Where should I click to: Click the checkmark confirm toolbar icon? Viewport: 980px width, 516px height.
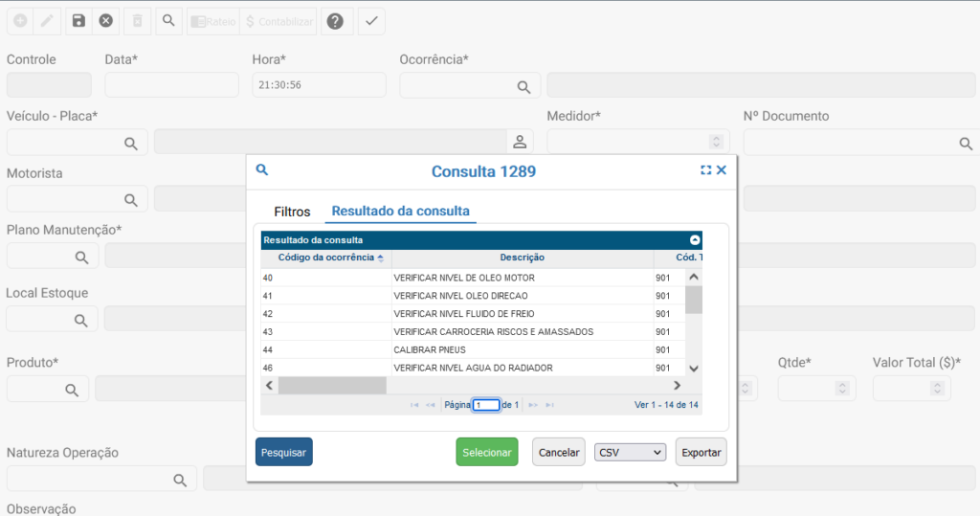click(x=371, y=21)
